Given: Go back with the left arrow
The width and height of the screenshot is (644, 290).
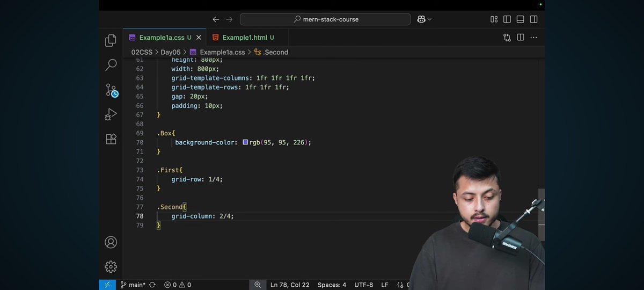Looking at the screenshot, I should [x=216, y=19].
